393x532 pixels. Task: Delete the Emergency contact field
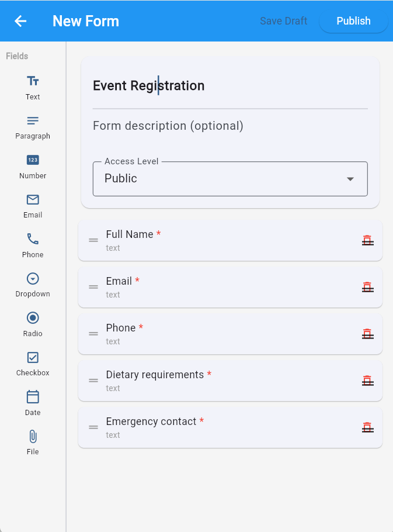click(x=367, y=428)
